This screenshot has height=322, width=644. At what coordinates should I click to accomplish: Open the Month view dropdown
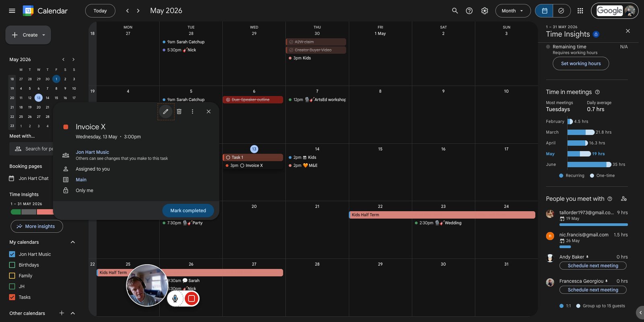pyautogui.click(x=513, y=11)
